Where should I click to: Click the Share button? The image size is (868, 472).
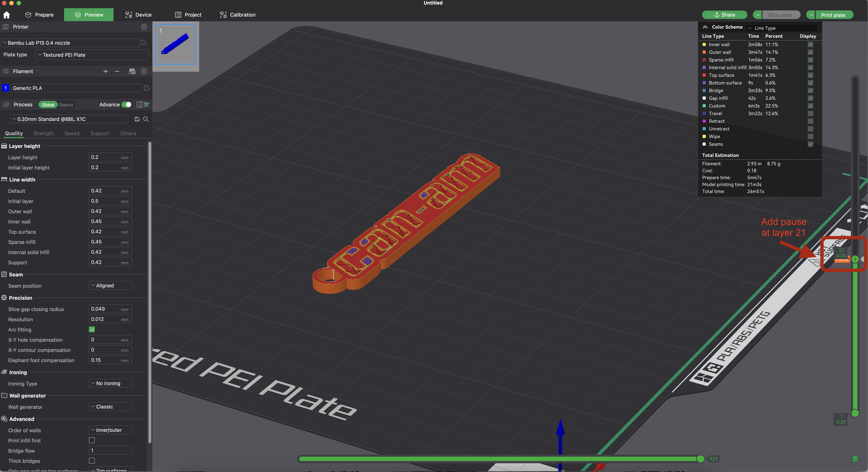(x=725, y=15)
